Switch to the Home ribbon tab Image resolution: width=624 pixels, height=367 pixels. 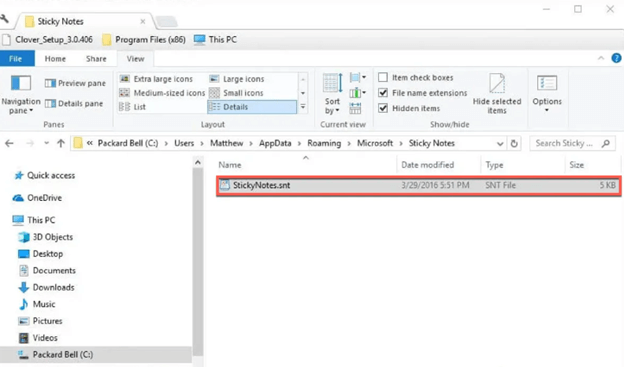55,59
